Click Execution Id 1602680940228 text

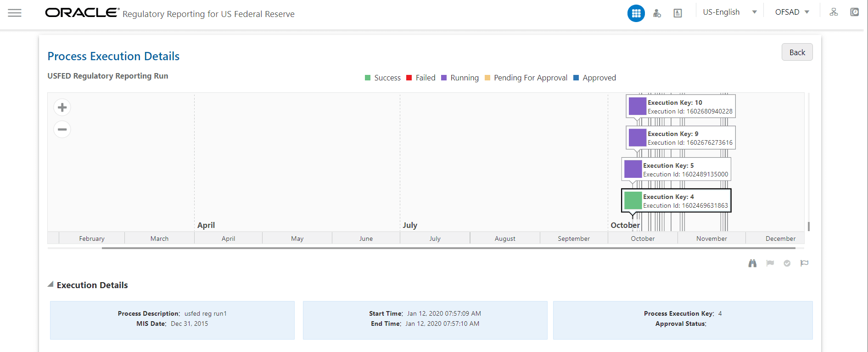point(690,111)
